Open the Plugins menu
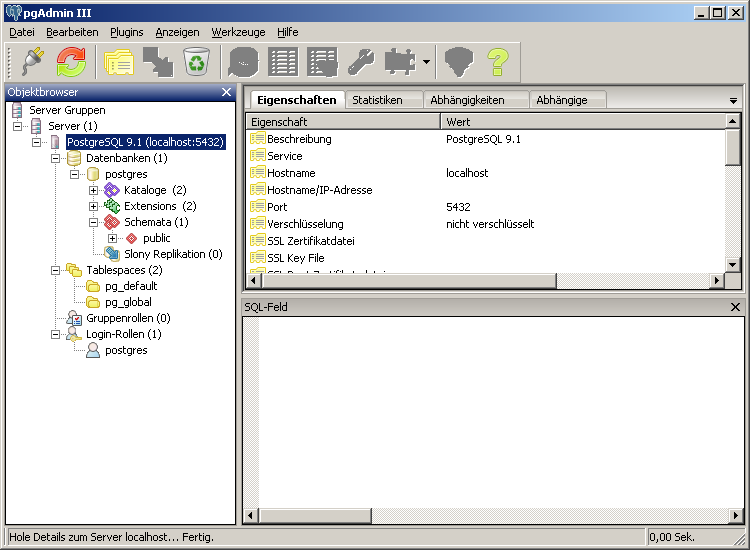 pos(127,32)
